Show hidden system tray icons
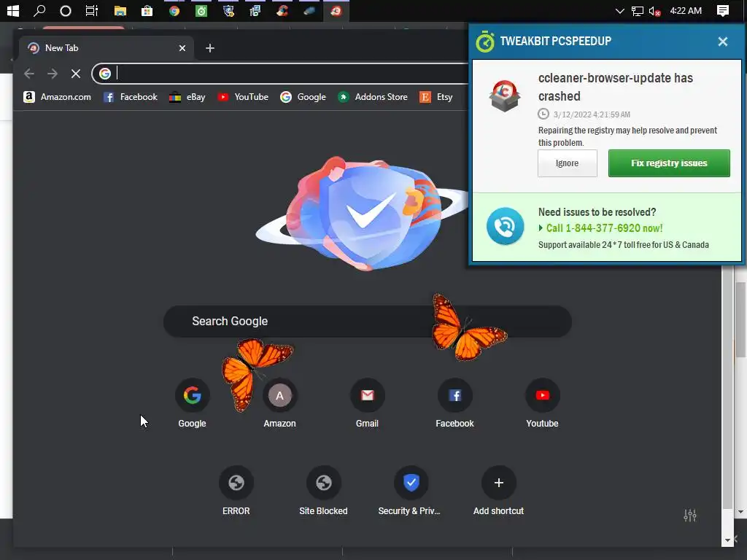Viewport: 747px width, 560px height. [619, 11]
